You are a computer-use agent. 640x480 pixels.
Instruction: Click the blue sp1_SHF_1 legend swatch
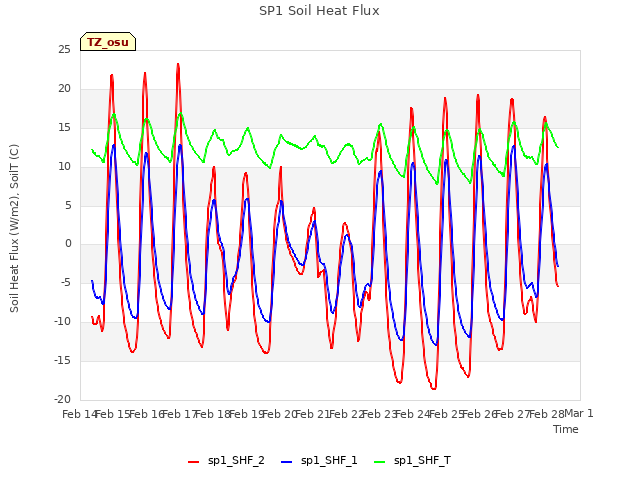[287, 462]
